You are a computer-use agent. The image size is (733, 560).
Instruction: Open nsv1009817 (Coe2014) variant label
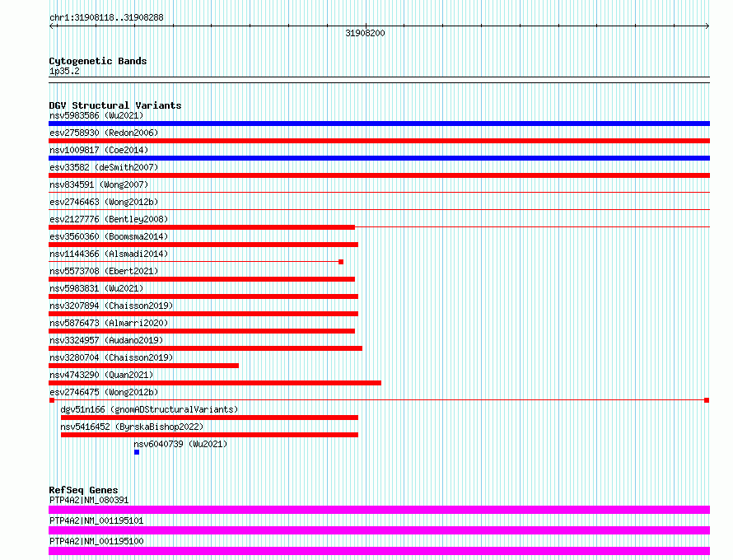tap(99, 150)
